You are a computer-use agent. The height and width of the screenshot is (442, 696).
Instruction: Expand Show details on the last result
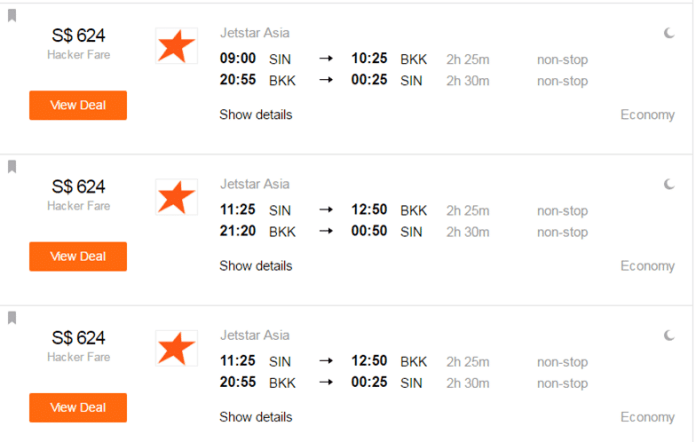[256, 417]
